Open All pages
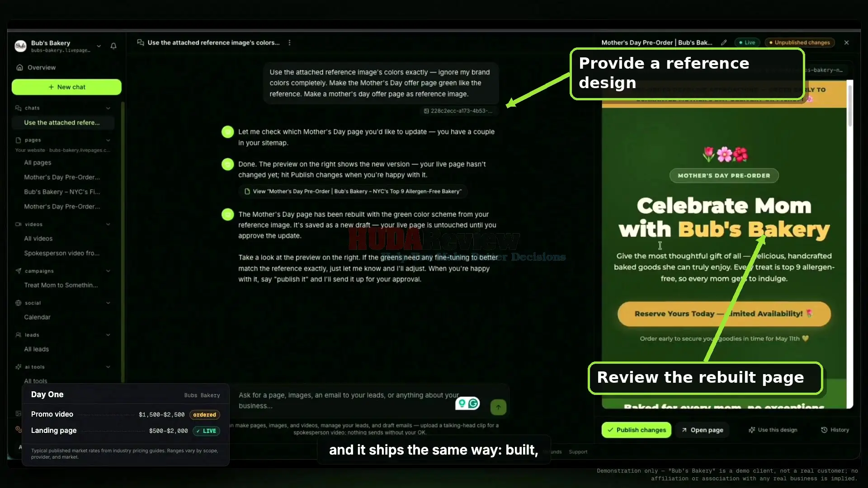 coord(38,163)
